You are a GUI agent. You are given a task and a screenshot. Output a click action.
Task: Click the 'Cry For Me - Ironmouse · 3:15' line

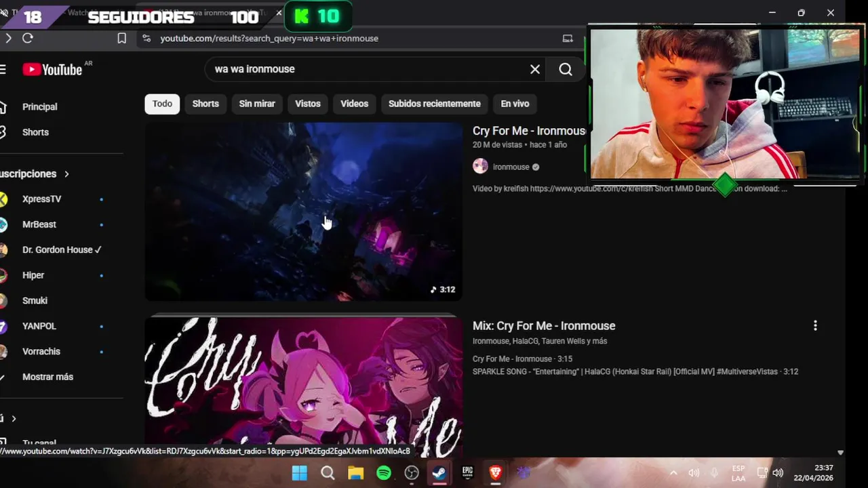pyautogui.click(x=523, y=359)
